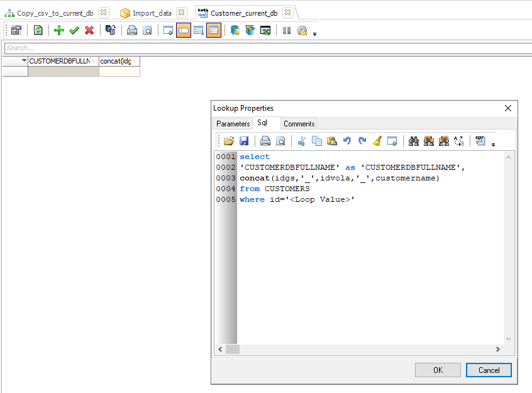Delete row with red X icon
Viewport: 532px width, 393px height.
89,31
